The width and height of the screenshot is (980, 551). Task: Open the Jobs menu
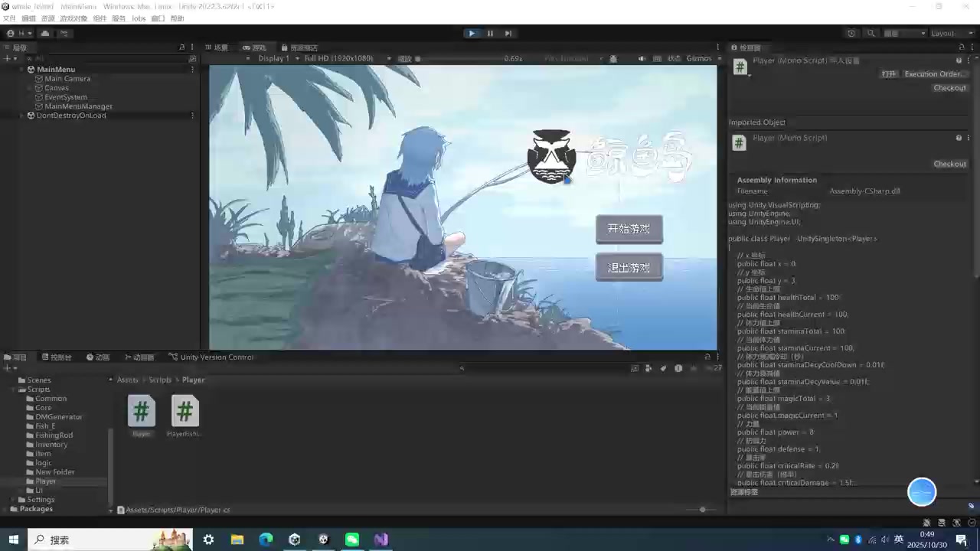click(139, 18)
